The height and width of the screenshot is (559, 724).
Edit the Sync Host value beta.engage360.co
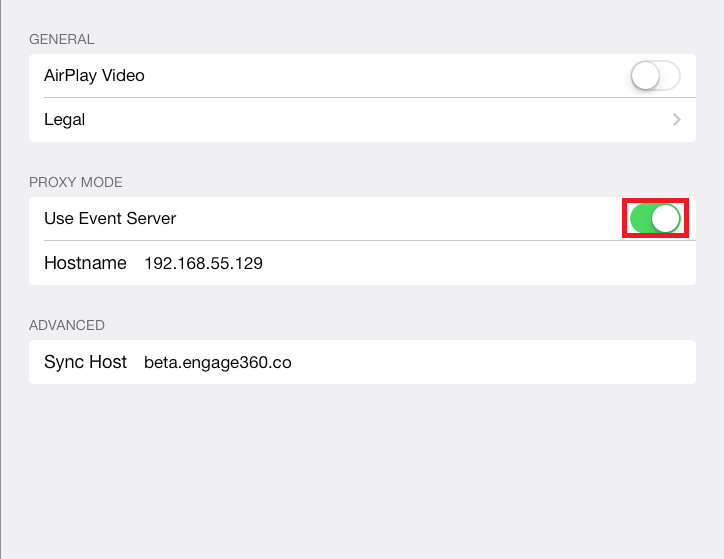217,362
